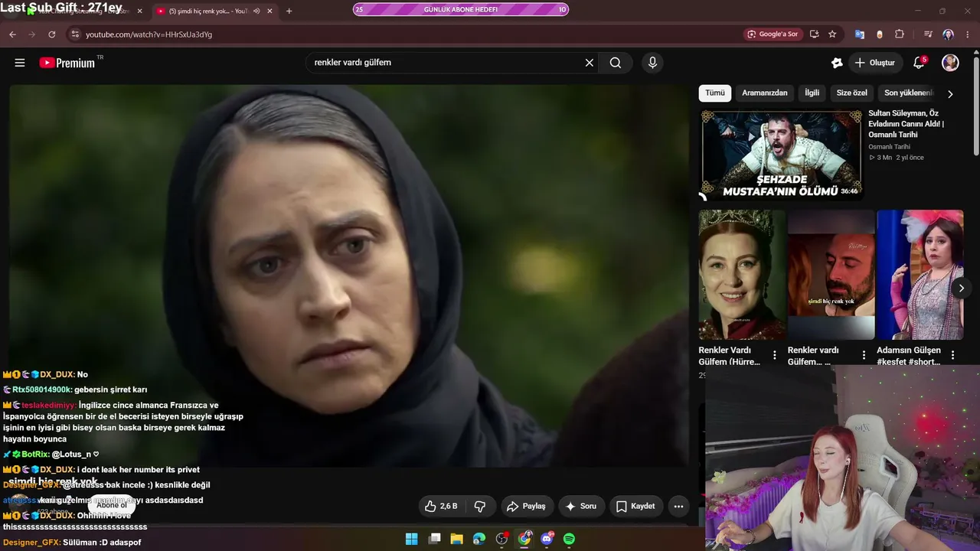Open options for the Adamsın Gülşen short
The height and width of the screenshot is (551, 980).
tap(953, 355)
